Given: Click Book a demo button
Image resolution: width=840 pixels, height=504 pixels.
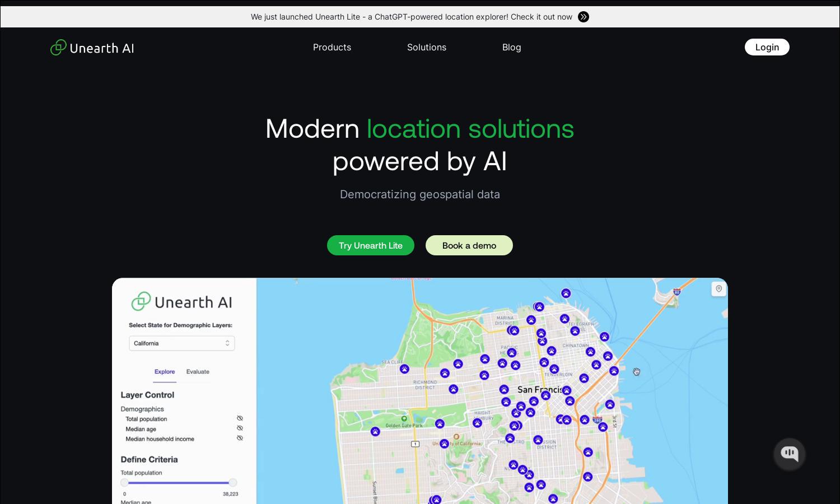Looking at the screenshot, I should point(469,245).
